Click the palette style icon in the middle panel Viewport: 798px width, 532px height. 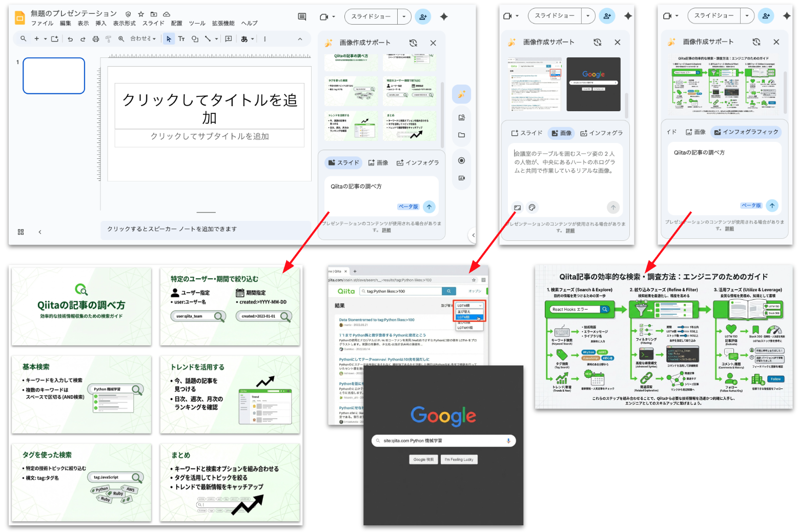tap(532, 208)
